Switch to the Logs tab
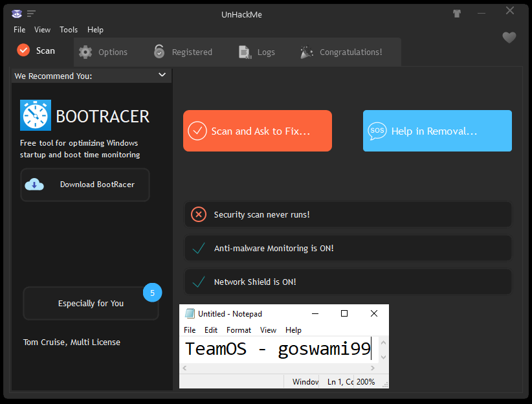532x404 pixels. coord(257,52)
